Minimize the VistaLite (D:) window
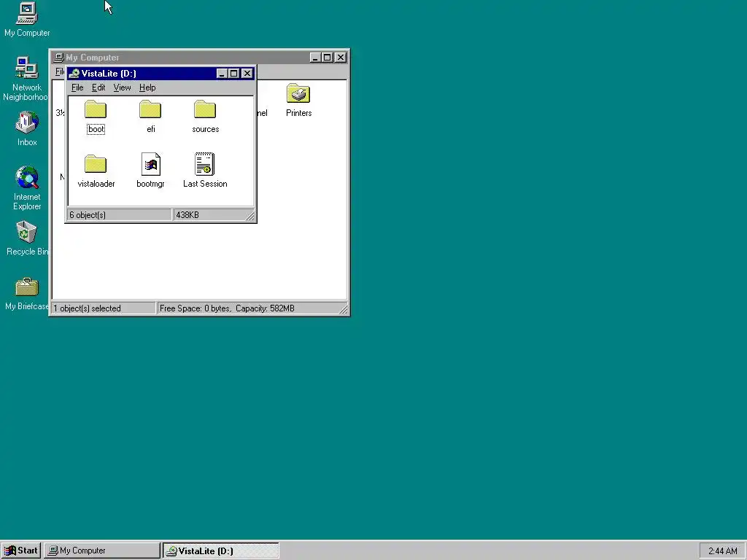Image resolution: width=747 pixels, height=560 pixels. click(x=222, y=74)
